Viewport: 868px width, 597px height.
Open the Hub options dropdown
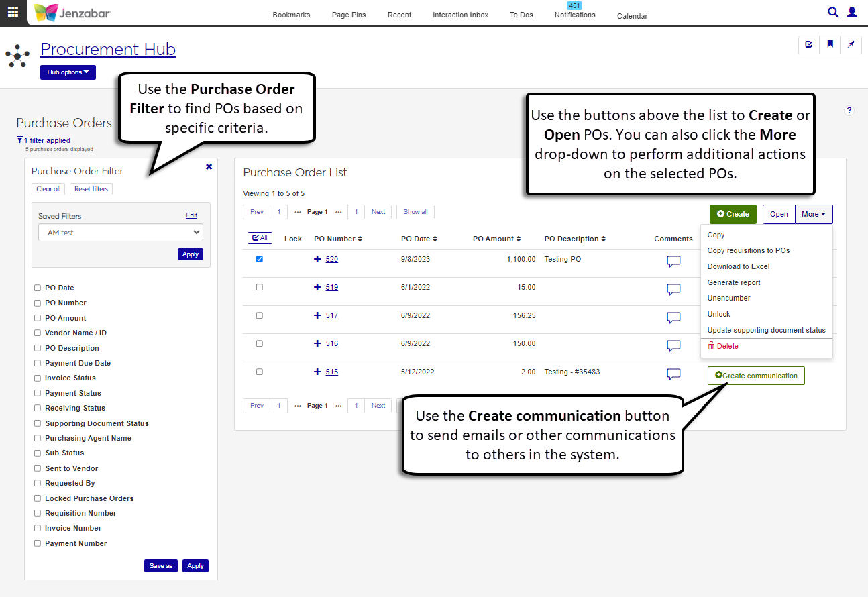click(68, 72)
